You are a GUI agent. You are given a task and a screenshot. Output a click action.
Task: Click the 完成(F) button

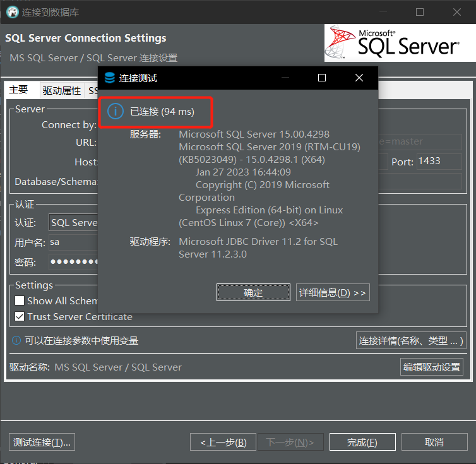[362, 442]
